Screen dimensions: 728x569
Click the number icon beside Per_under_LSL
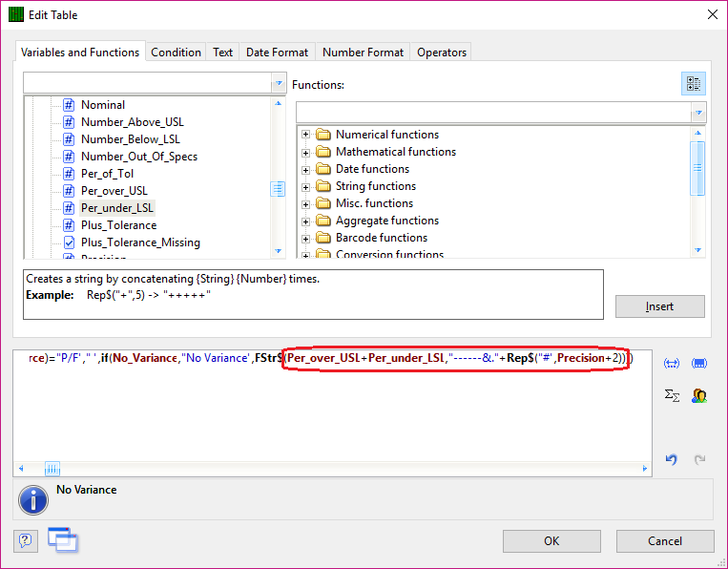click(x=69, y=208)
